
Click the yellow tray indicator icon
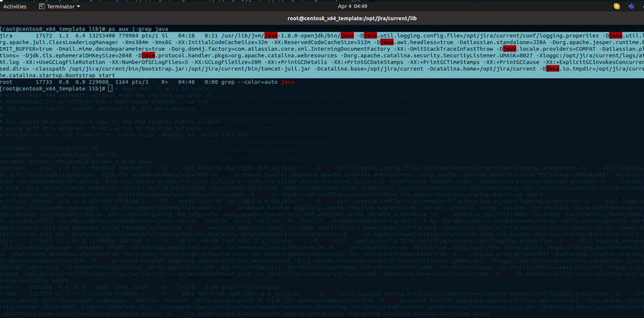(616, 6)
